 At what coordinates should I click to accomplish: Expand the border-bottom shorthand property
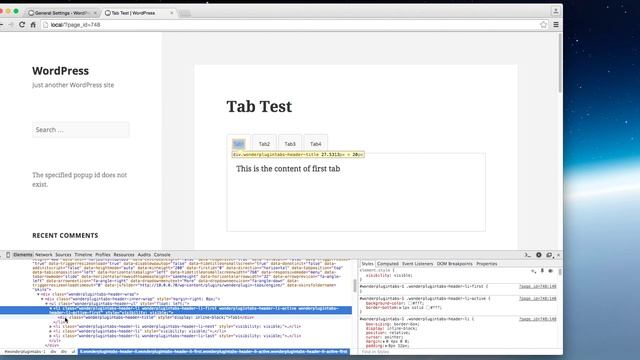click(x=399, y=307)
